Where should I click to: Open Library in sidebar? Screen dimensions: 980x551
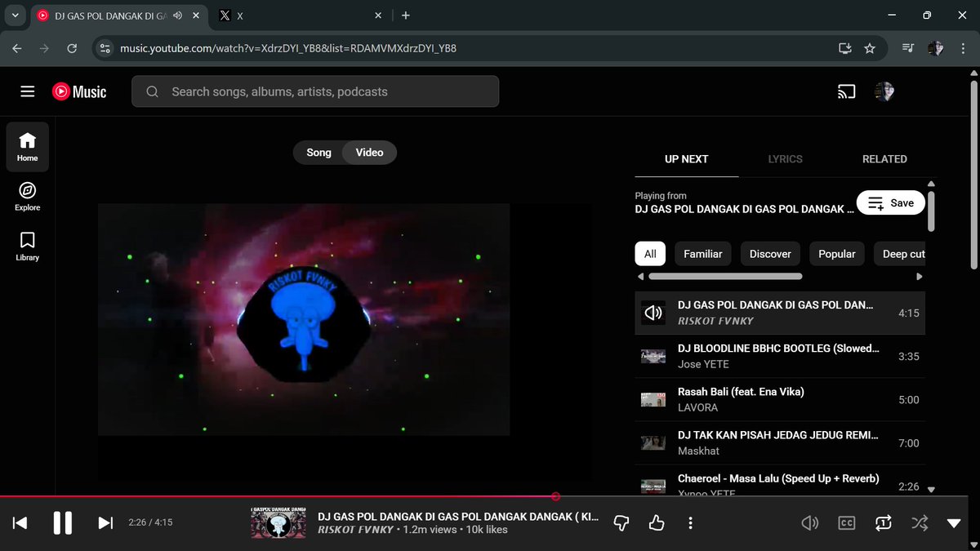(x=27, y=246)
